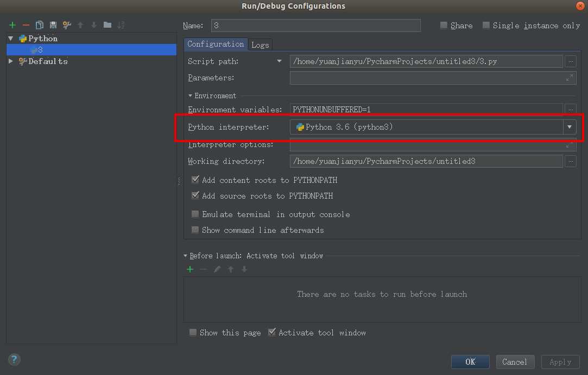Browse for the script path
This screenshot has width=588, height=375.
tap(570, 61)
